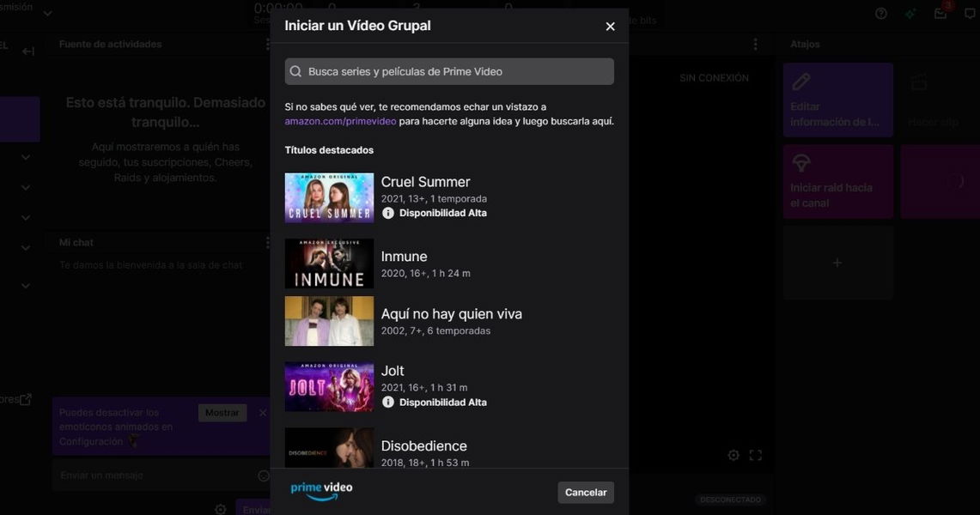Open the inbox with notification badge
This screenshot has width=980, height=515.
tap(940, 14)
